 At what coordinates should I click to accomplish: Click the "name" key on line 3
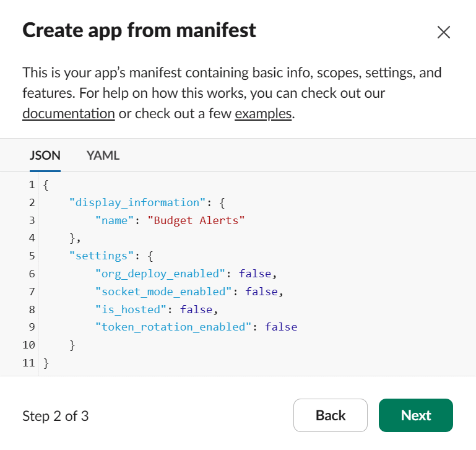115,220
